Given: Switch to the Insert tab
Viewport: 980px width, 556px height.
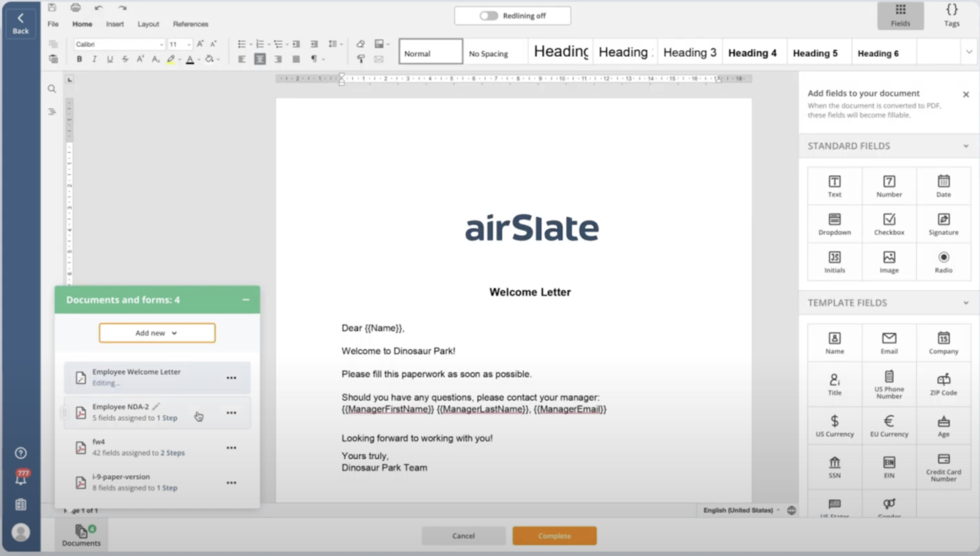Looking at the screenshot, I should click(115, 24).
